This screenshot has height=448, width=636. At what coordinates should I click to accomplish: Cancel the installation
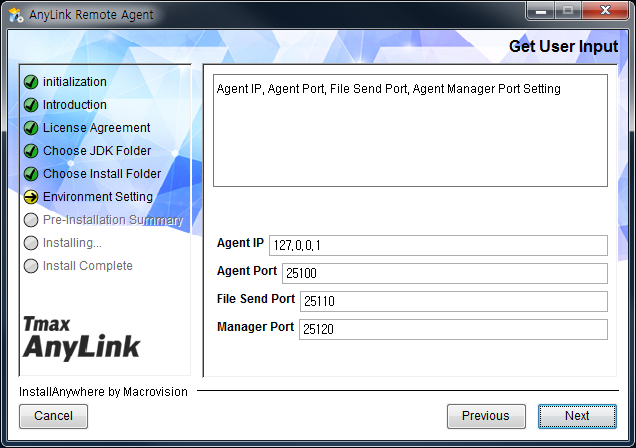point(53,416)
